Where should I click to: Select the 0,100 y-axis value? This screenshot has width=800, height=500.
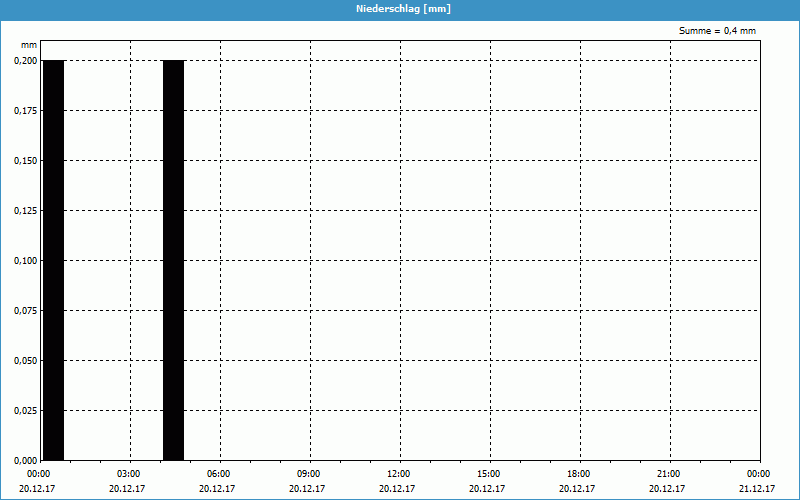[26, 261]
